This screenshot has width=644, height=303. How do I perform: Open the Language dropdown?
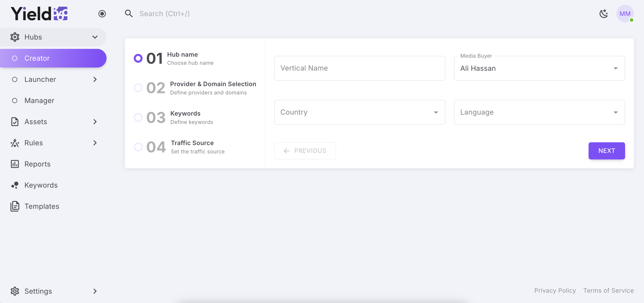coord(539,112)
